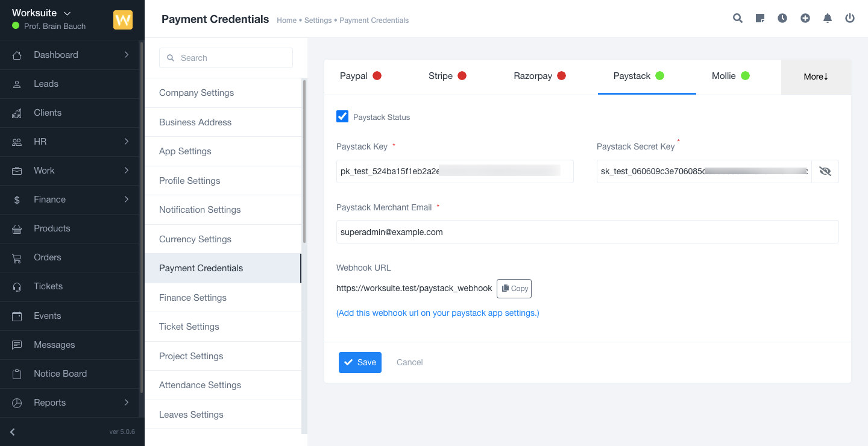Screen dimensions: 868x446
Task: Click the Leads person icon
Action: coord(17,84)
